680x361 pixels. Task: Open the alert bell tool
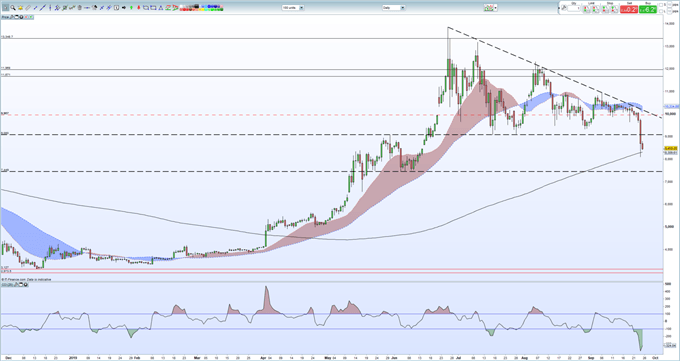point(20,7)
